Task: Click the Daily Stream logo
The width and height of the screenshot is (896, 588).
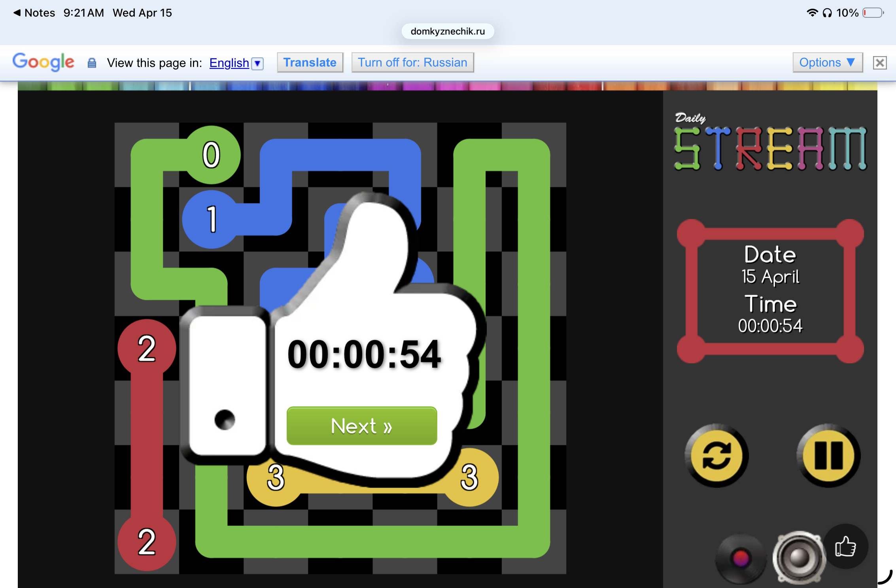Action: coord(770,142)
